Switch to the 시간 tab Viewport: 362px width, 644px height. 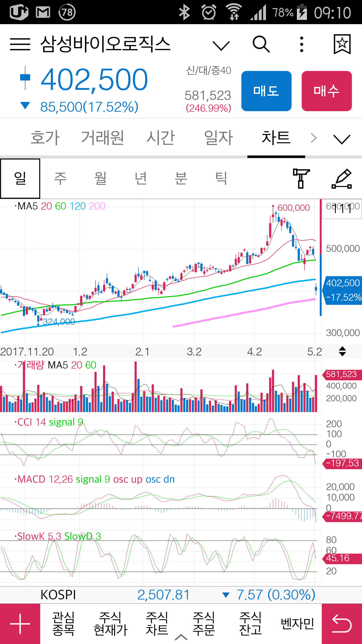click(x=161, y=138)
